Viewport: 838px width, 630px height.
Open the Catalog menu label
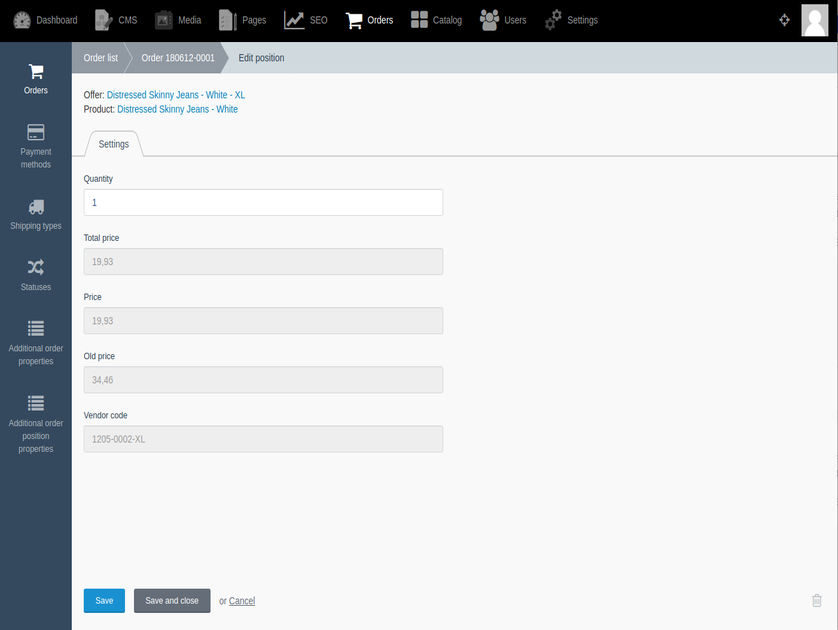pos(447,20)
